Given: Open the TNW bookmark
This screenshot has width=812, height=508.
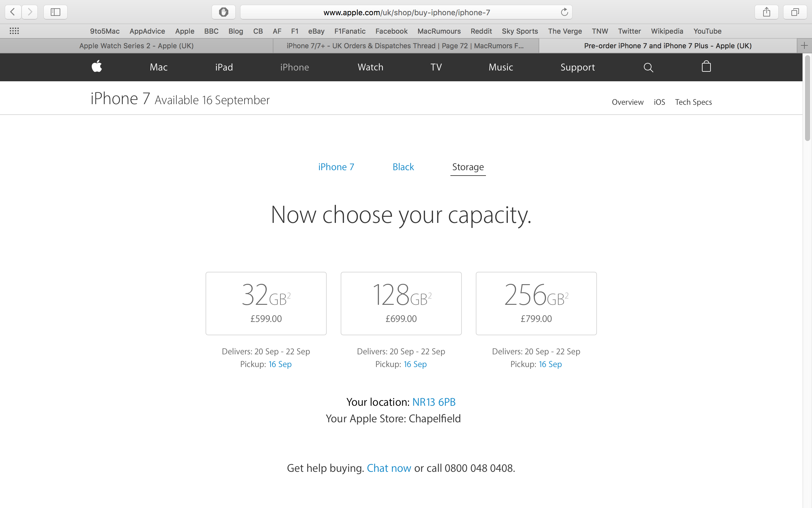Looking at the screenshot, I should coord(600,31).
